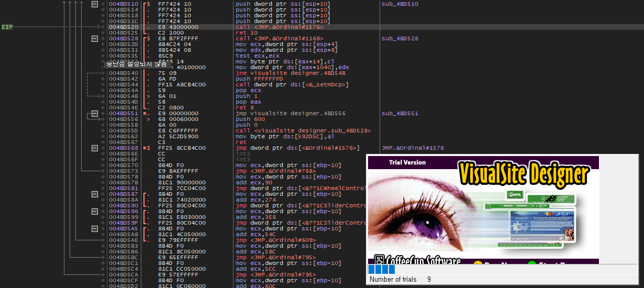Collapse the function block at 004BD528
The height and width of the screenshot is (288, 644).
pos(95,38)
